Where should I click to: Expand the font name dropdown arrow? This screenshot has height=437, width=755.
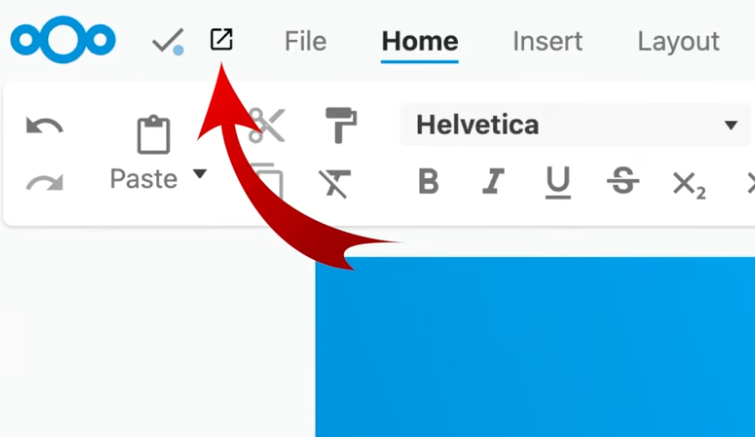(730, 126)
